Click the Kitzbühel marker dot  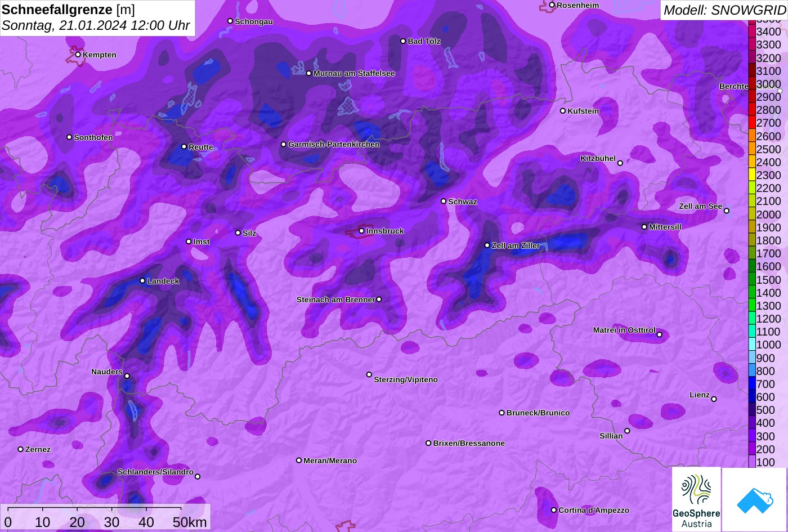[620, 163]
